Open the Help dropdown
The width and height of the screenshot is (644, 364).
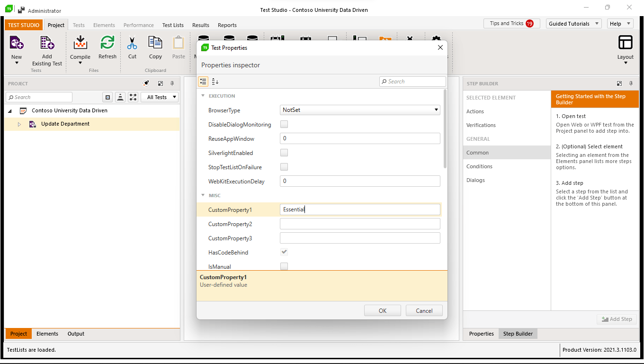click(620, 24)
